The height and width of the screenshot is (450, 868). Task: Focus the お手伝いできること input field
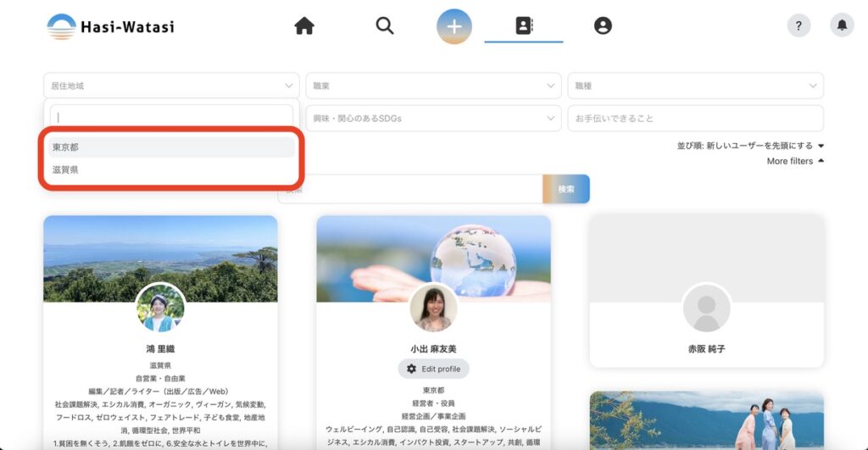[x=695, y=119]
